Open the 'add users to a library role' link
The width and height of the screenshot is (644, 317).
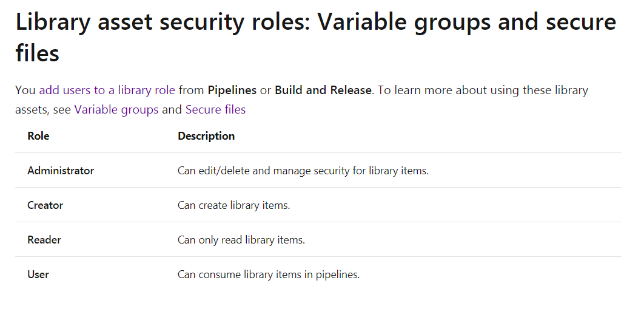pos(107,90)
